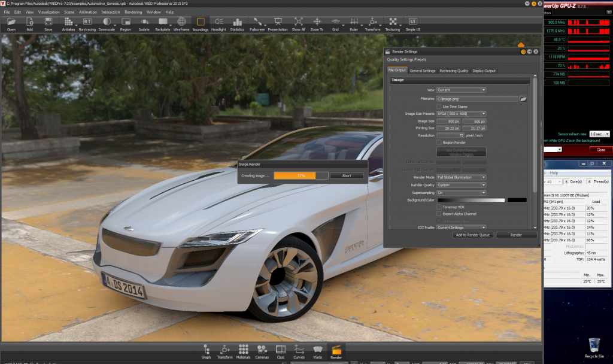Toggle the Wireframe view icon
Screen dimensions: 613x364
coord(181,23)
